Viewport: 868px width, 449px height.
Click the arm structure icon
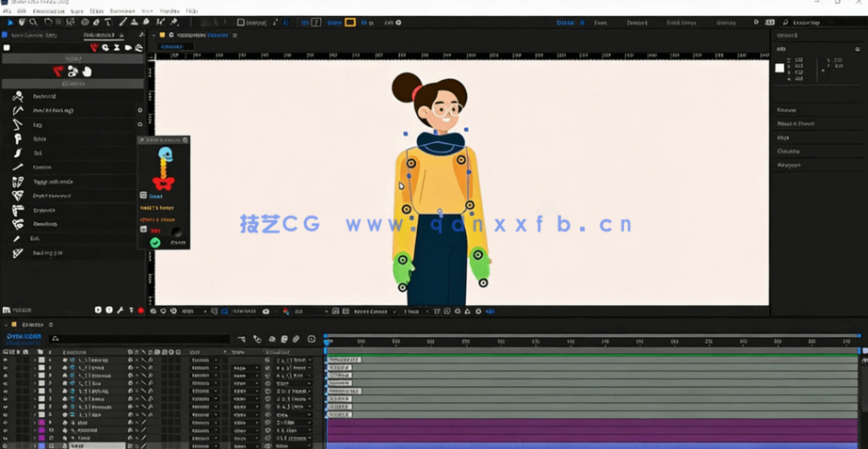[x=18, y=110]
